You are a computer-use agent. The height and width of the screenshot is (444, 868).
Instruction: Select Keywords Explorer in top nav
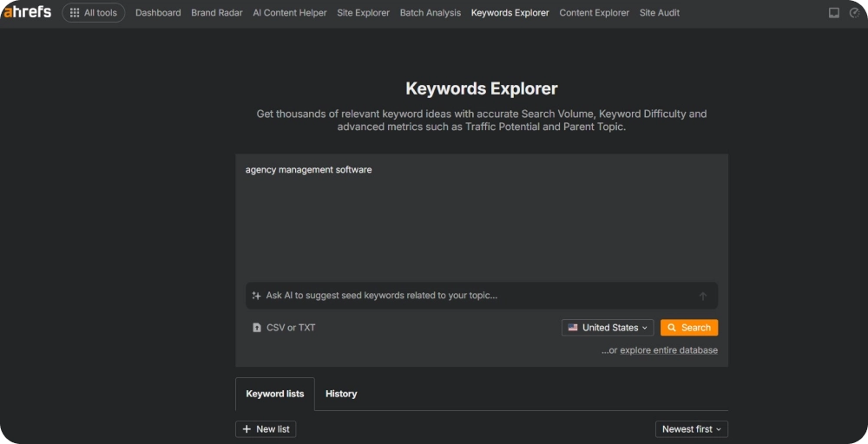[510, 13]
